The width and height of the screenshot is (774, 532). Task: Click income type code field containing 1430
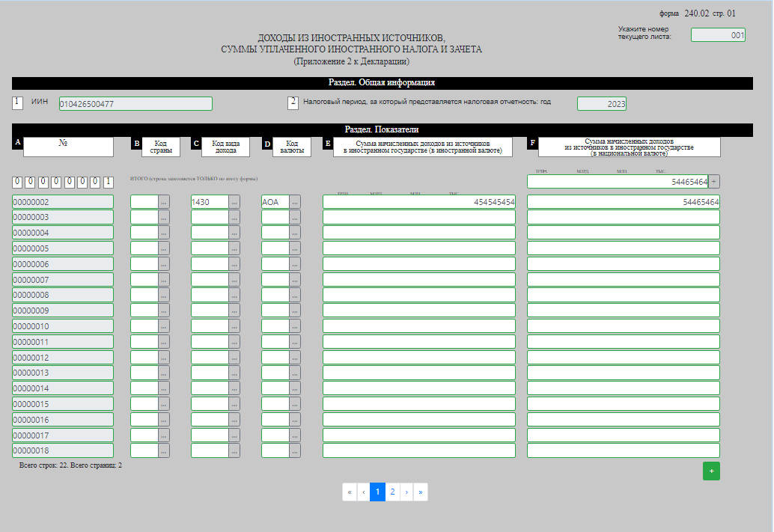[210, 202]
